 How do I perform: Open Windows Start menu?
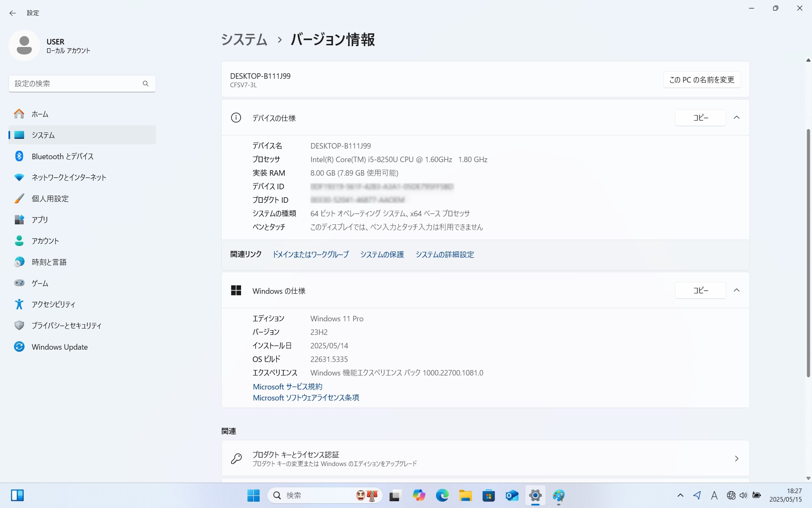(253, 495)
